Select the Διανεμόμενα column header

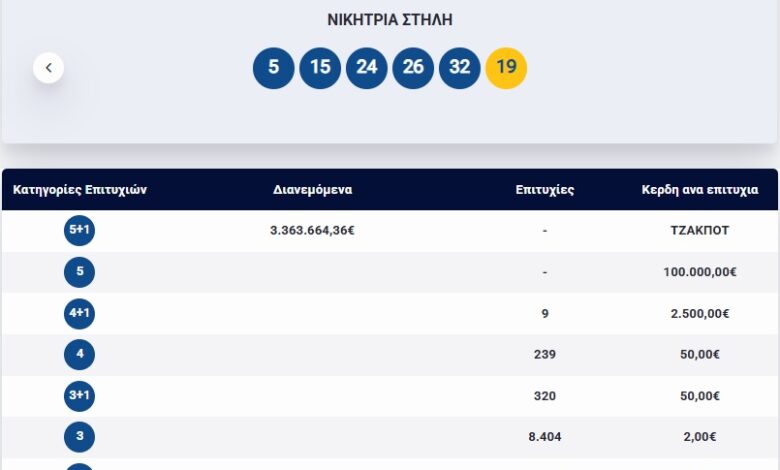coord(312,189)
